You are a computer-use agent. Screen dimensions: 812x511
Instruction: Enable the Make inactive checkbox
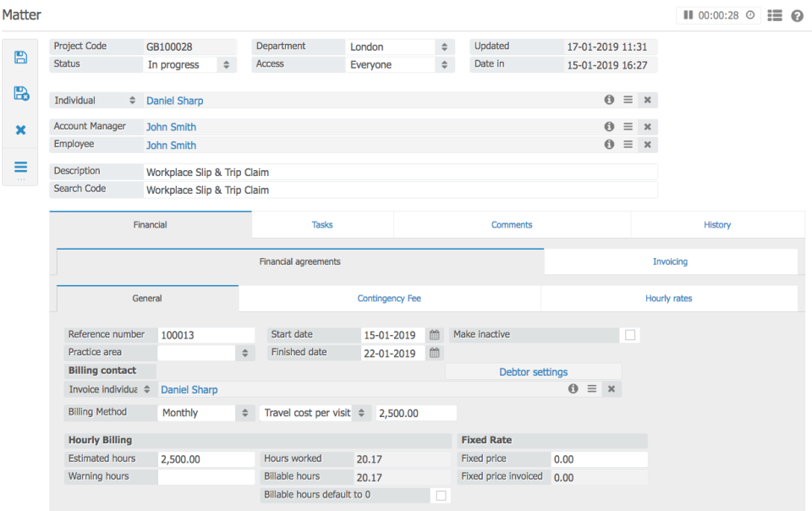click(x=629, y=335)
